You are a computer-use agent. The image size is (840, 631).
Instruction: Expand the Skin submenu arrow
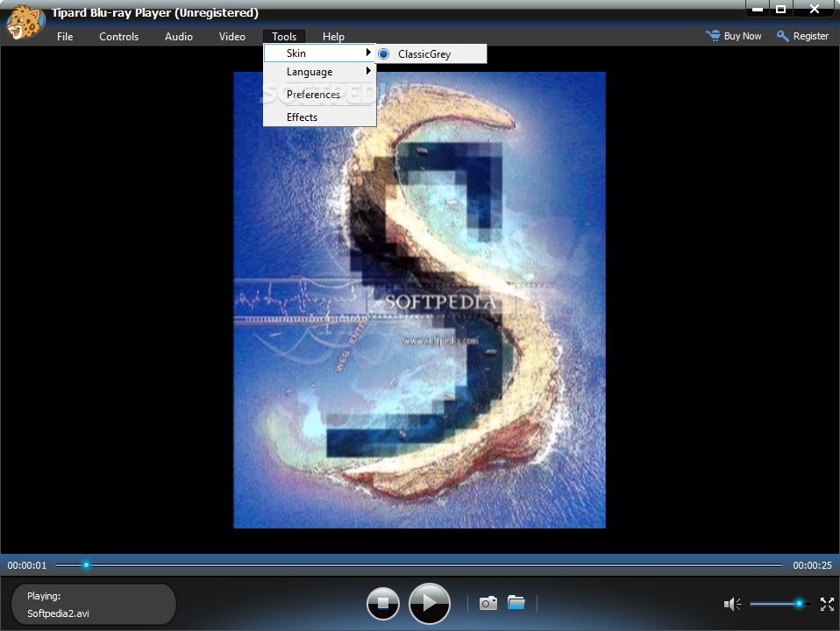(368, 53)
